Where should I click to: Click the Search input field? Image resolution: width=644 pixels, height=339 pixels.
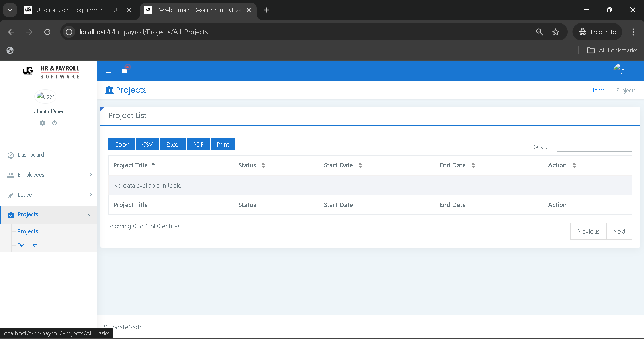[x=594, y=147]
